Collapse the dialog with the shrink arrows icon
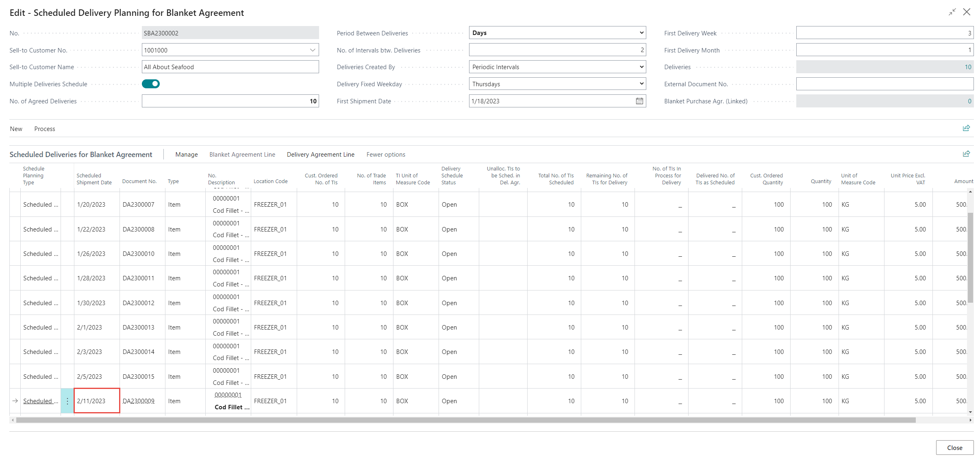Viewport: 980px width, 463px height. [x=952, y=12]
